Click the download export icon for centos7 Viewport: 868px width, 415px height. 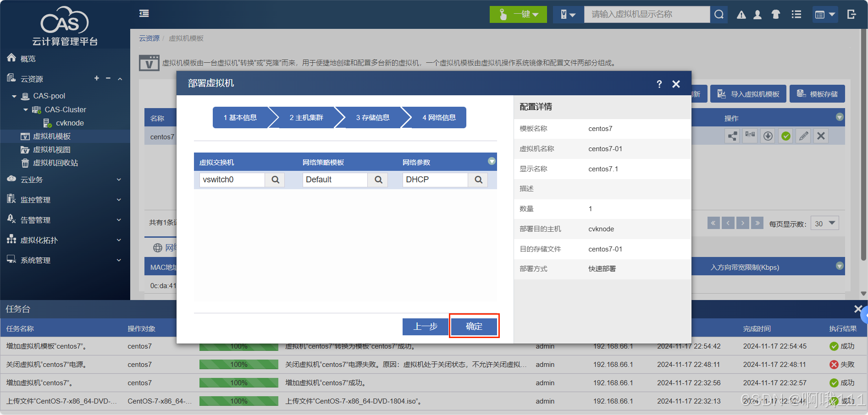(x=768, y=136)
